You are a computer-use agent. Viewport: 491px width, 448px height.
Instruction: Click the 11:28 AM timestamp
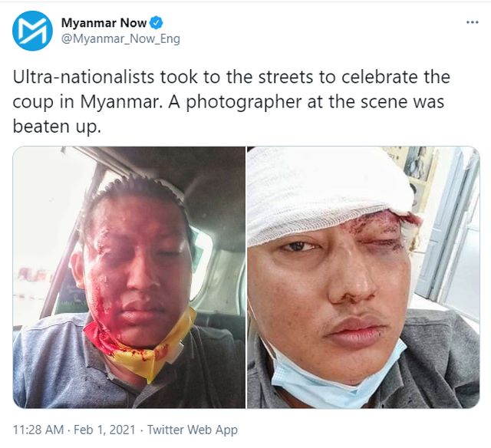tap(38, 430)
